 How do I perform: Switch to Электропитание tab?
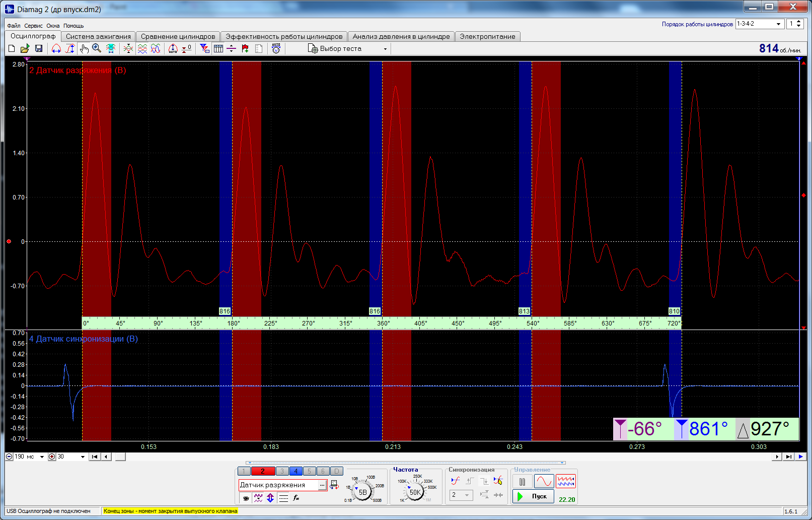pyautogui.click(x=487, y=36)
